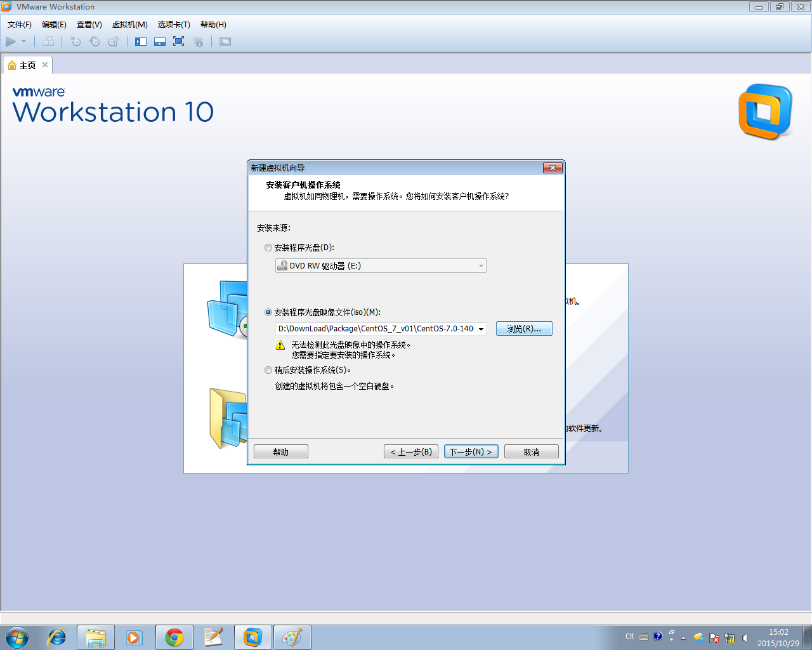Close the 新建虚拟机向导 dialog
Screen dimensions: 812x650
click(553, 168)
